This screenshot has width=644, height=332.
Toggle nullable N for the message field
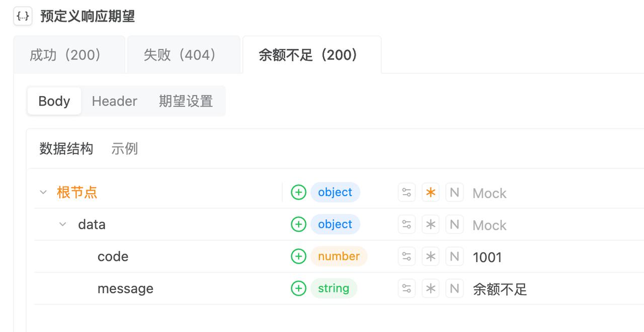point(454,289)
